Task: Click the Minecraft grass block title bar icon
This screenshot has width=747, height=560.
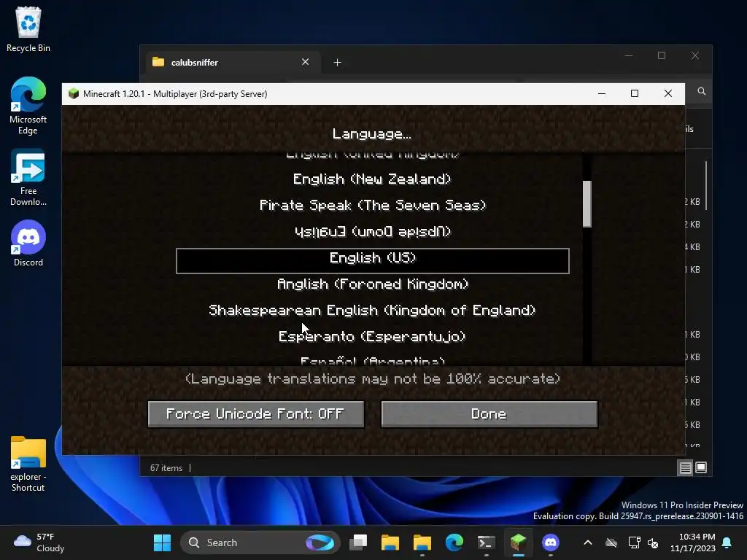Action: click(74, 93)
